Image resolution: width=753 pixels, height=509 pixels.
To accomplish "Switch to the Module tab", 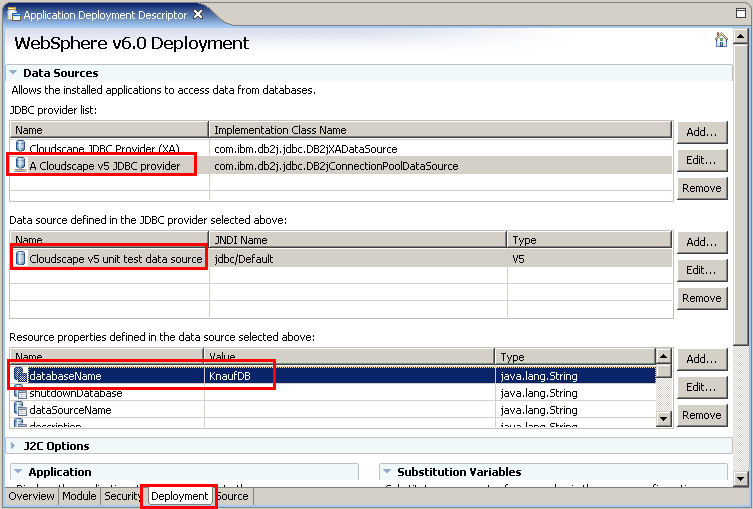I will coord(79,496).
